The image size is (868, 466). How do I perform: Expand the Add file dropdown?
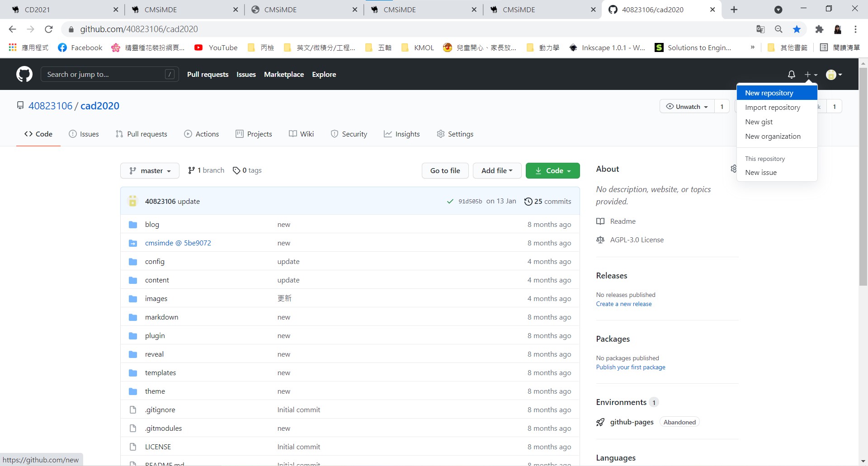tap(497, 170)
